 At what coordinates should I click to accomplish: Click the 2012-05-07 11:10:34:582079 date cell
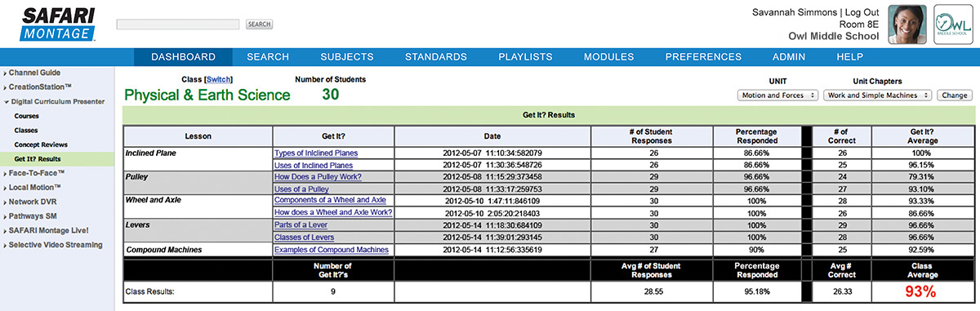[x=492, y=153]
